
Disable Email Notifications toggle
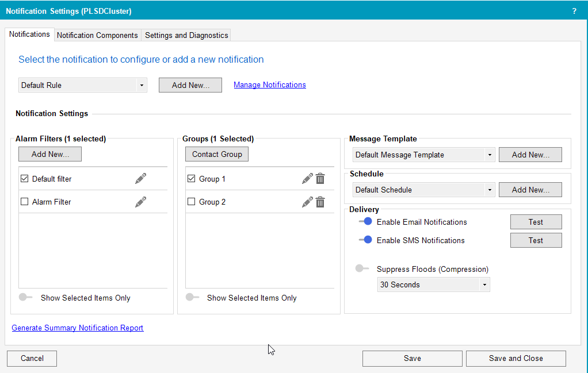click(x=365, y=222)
